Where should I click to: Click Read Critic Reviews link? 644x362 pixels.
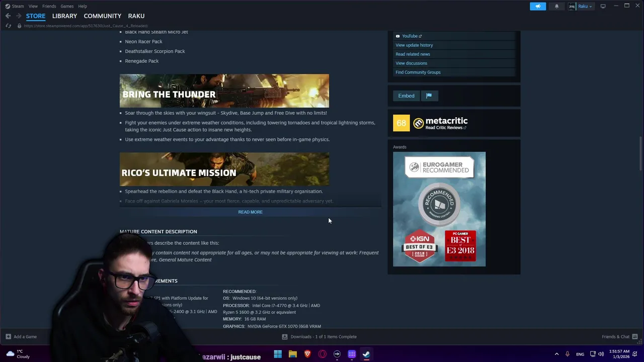[446, 128]
